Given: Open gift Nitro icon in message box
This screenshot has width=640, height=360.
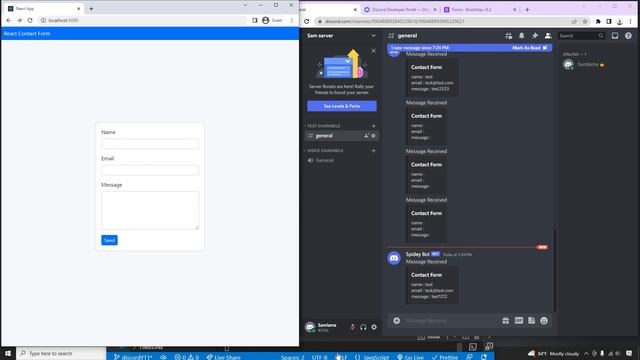Looking at the screenshot, I should tap(506, 321).
